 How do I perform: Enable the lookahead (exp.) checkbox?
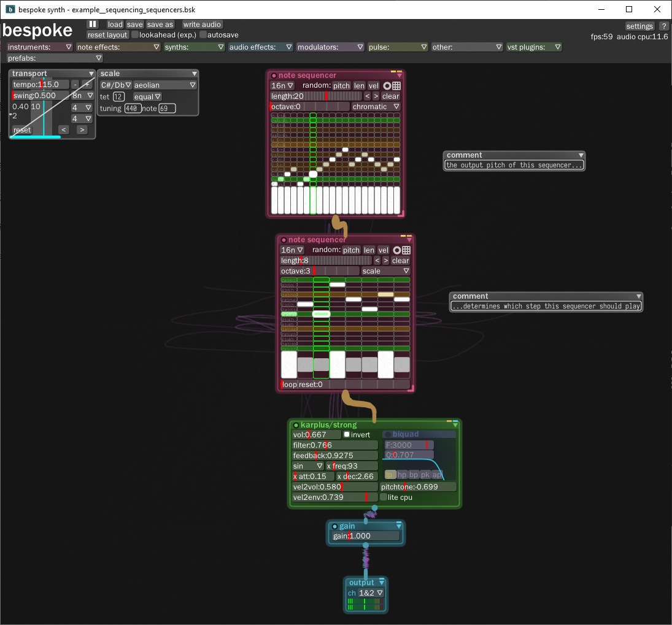(135, 35)
